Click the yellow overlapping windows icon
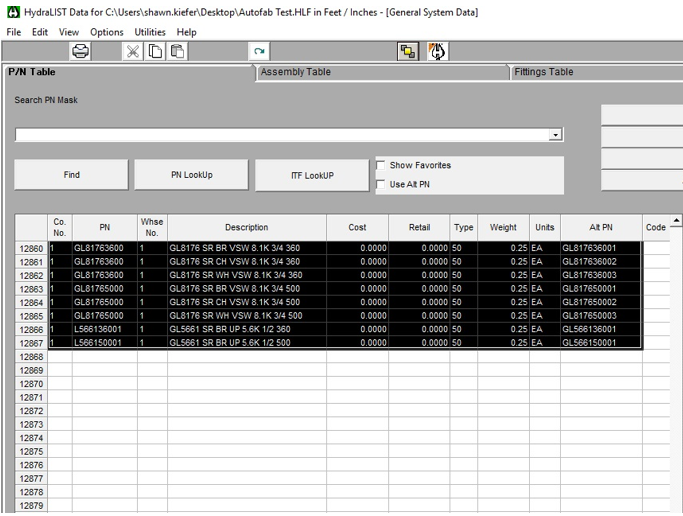The width and height of the screenshot is (683, 516). click(x=408, y=51)
